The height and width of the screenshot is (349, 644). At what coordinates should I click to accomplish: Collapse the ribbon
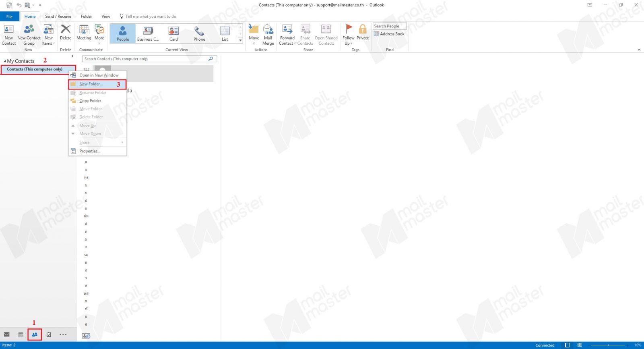639,50
